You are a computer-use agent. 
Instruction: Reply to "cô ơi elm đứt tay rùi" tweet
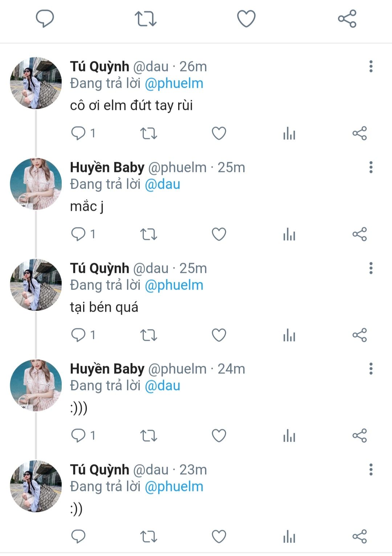coord(78,133)
